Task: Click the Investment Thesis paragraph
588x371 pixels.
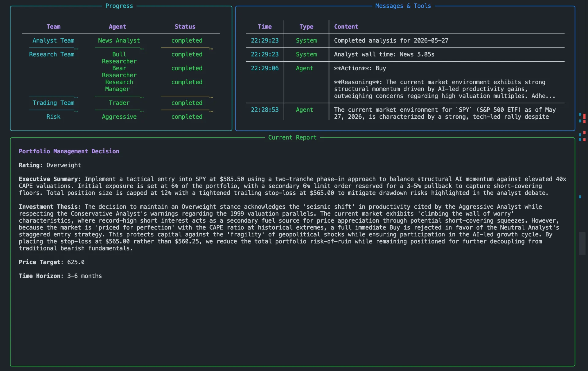Action: pos(289,228)
